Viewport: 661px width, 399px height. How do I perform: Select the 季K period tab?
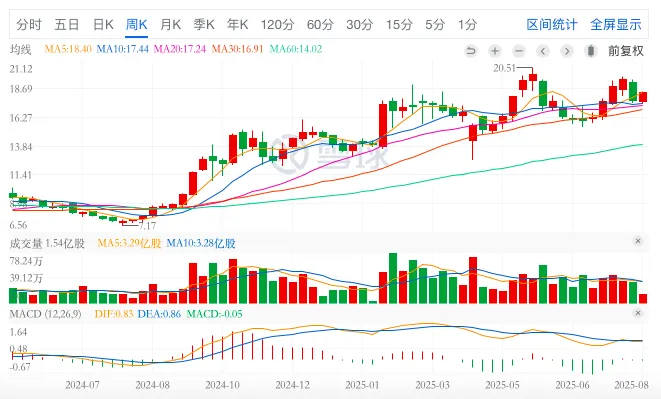204,24
